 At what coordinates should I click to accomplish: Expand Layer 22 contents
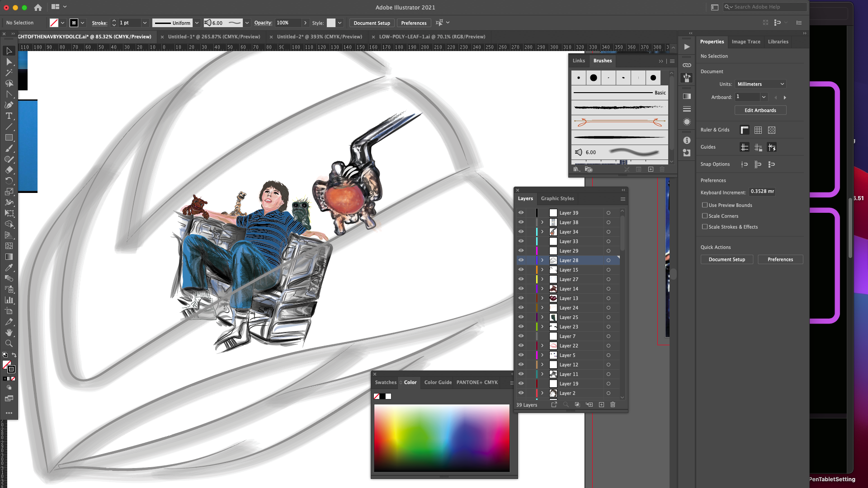click(x=542, y=346)
